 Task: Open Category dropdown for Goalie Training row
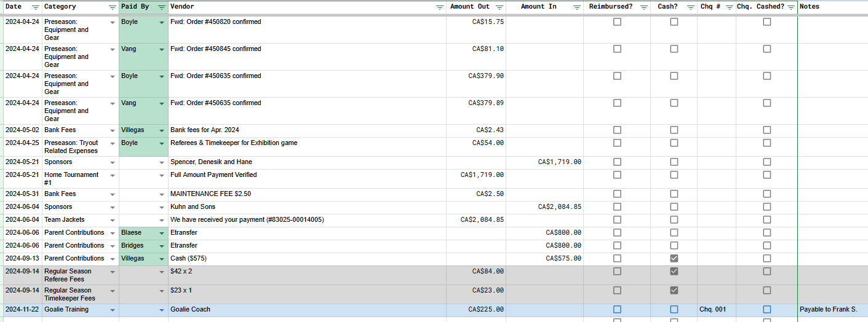[x=112, y=310]
